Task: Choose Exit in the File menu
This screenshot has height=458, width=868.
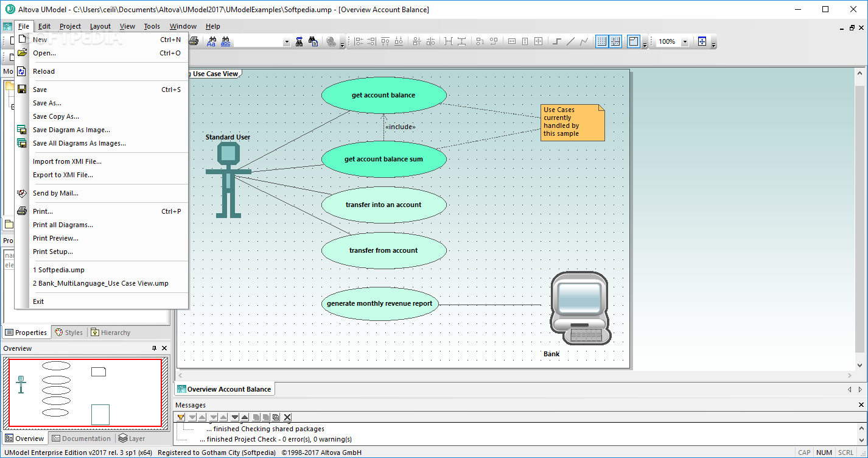Action: (x=102, y=301)
